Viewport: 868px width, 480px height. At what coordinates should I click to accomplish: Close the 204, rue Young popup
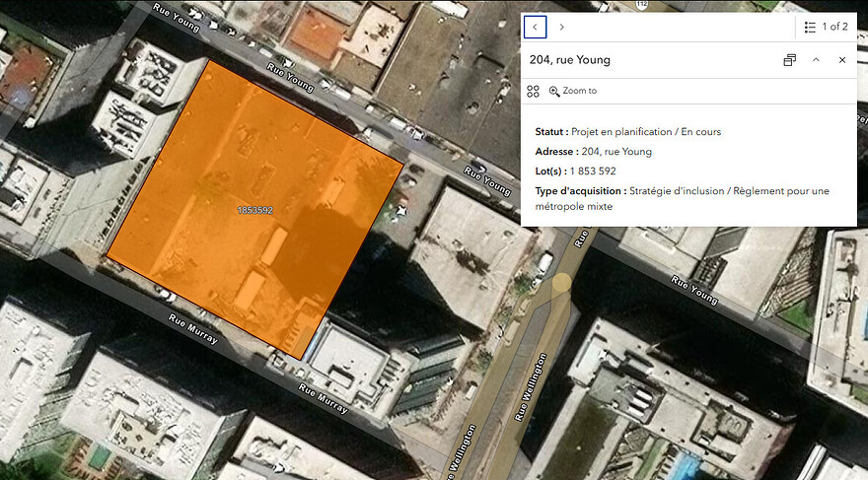[842, 60]
